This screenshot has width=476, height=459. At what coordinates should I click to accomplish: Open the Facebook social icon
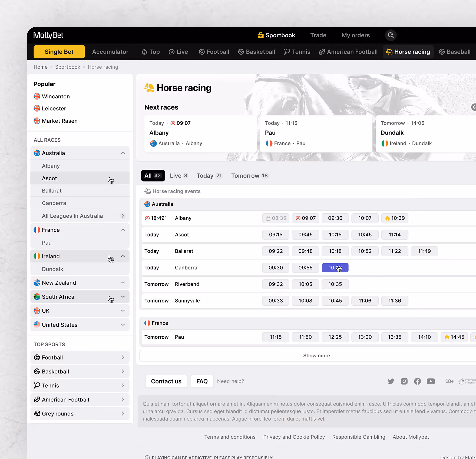[x=417, y=381]
